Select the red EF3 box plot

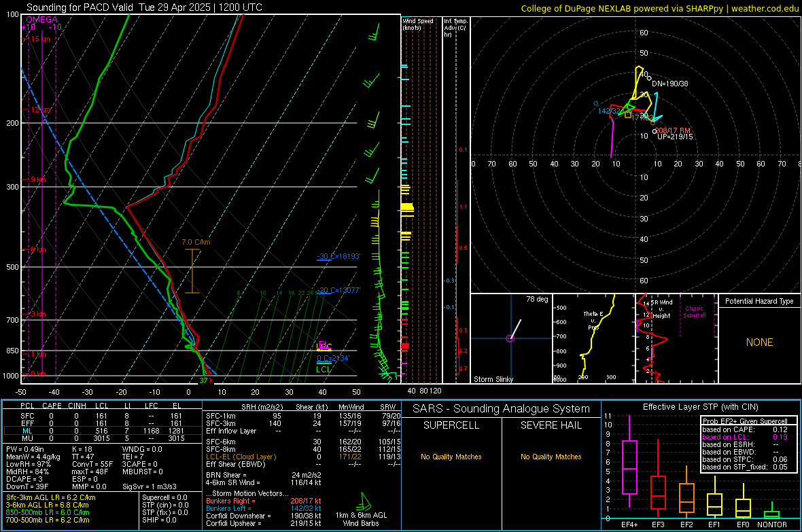[658, 492]
